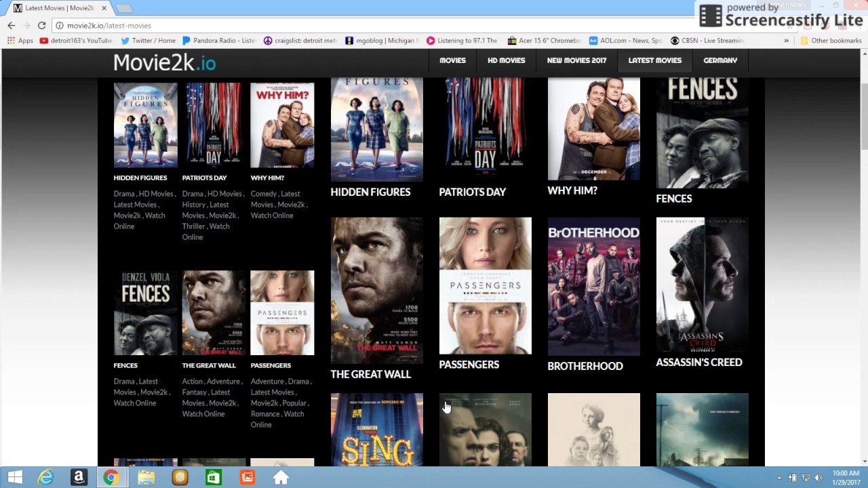Click small Fences poster in left list
Image resolution: width=868 pixels, height=488 pixels.
pos(145,312)
